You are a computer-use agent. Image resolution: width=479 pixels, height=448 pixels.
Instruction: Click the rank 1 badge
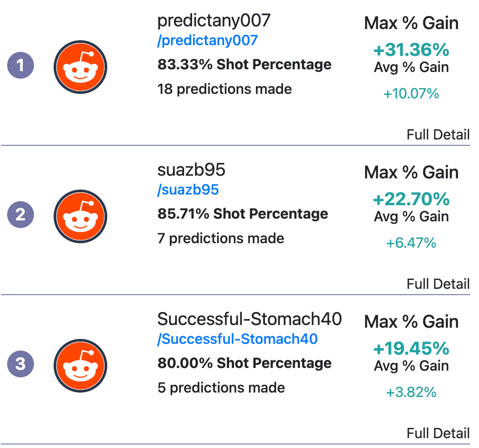click(x=21, y=65)
